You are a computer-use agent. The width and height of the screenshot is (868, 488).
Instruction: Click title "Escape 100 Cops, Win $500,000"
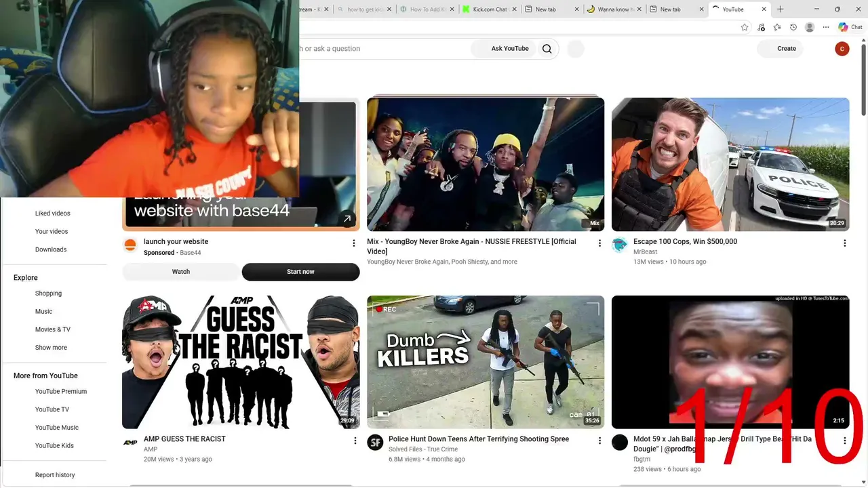coord(685,242)
